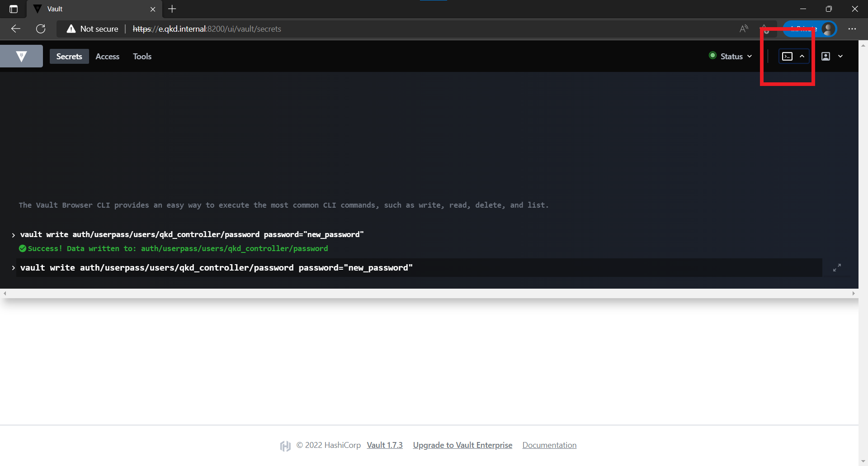Open the Access tab
This screenshot has width=868, height=466.
click(x=108, y=57)
